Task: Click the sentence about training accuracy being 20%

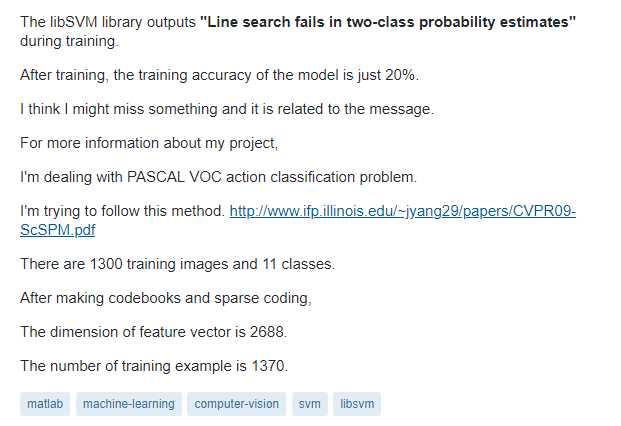Action: (x=219, y=75)
